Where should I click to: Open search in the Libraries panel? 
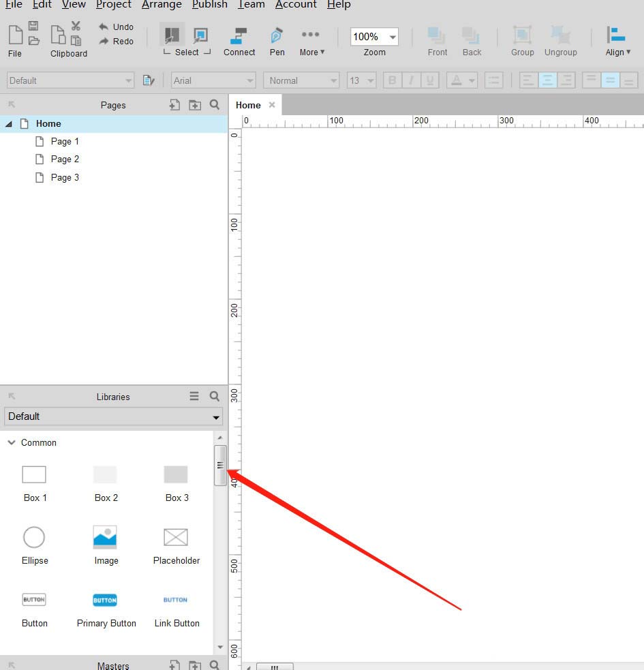pyautogui.click(x=215, y=396)
